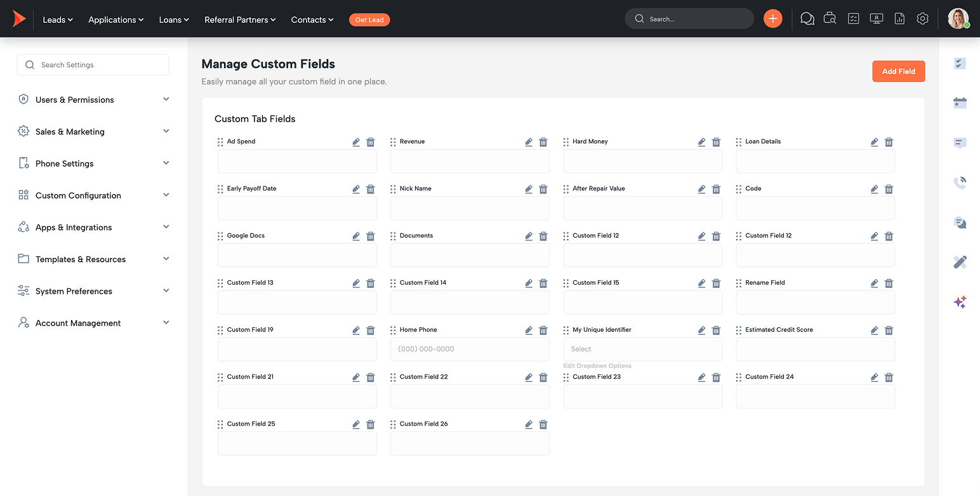Click the Estimated Credit Score input
Image resolution: width=980 pixels, height=496 pixels.
click(816, 349)
